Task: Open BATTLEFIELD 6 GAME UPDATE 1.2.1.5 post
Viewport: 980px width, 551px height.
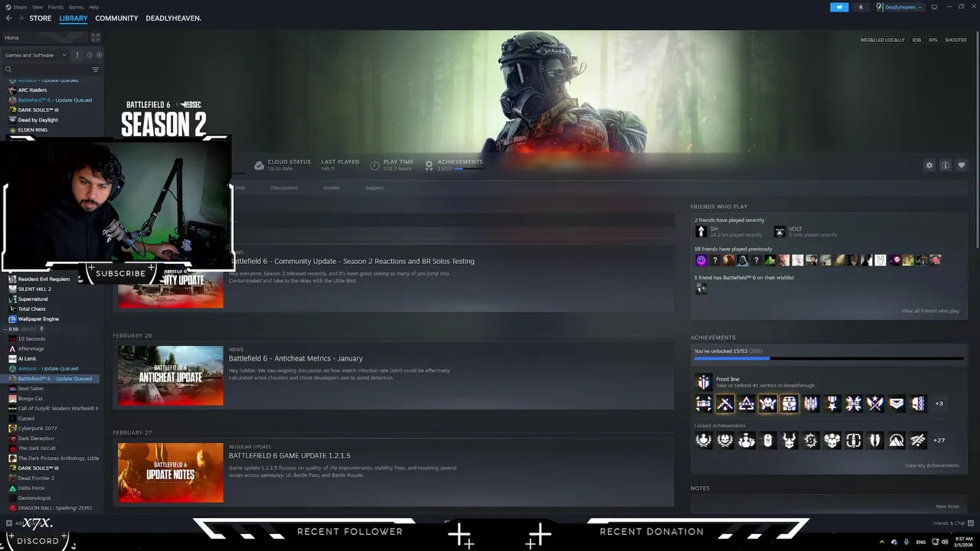Action: click(x=289, y=455)
